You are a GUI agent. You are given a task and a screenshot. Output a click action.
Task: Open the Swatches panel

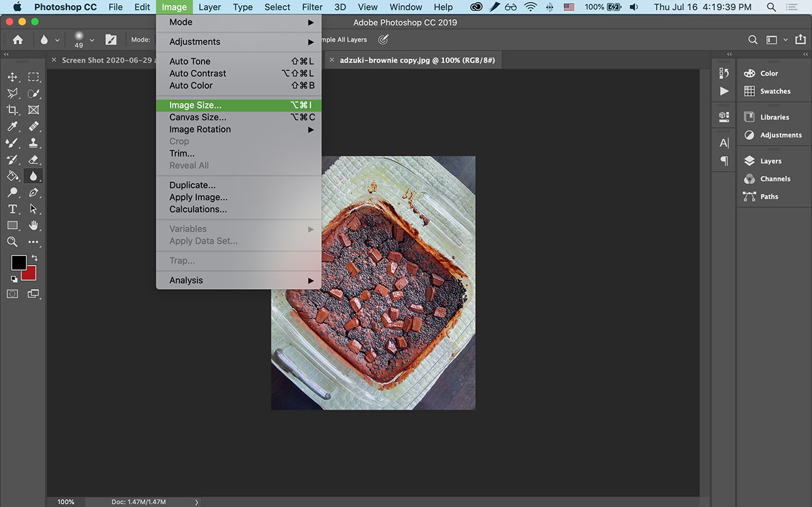click(774, 91)
